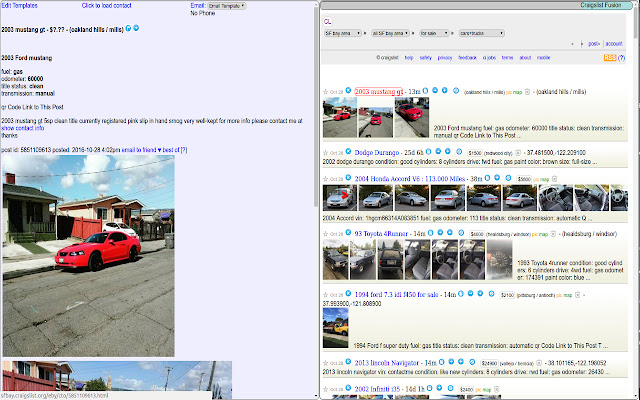
Task: Click the large red Mustang photo in the post
Action: (x=89, y=256)
